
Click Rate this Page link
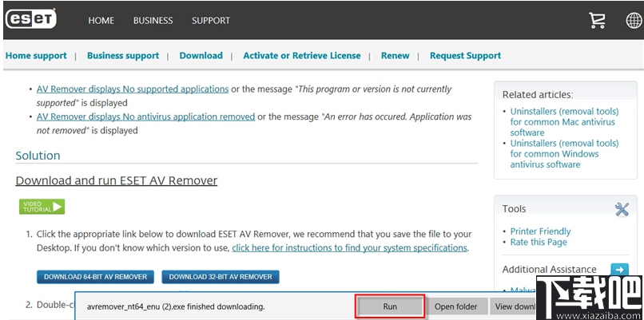539,242
